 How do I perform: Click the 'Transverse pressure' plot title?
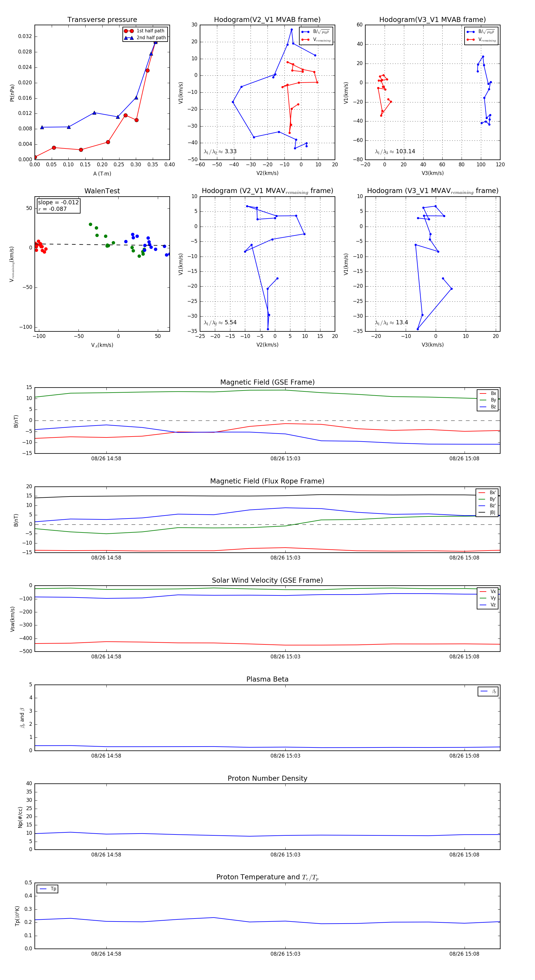coord(102,20)
